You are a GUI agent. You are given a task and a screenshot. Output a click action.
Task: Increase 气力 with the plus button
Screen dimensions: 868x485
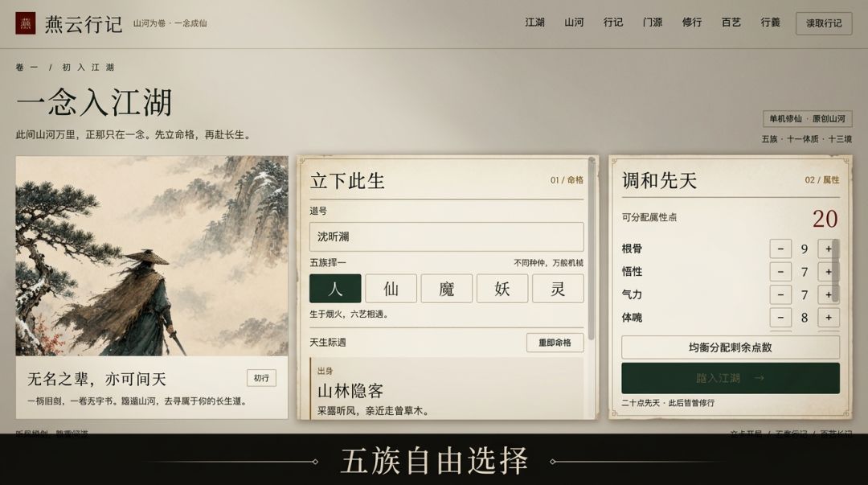828,294
